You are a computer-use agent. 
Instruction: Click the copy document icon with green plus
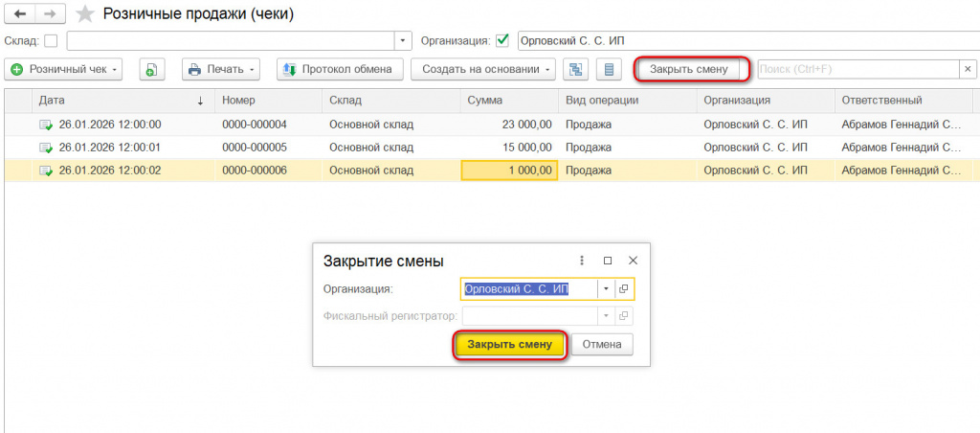pos(151,69)
